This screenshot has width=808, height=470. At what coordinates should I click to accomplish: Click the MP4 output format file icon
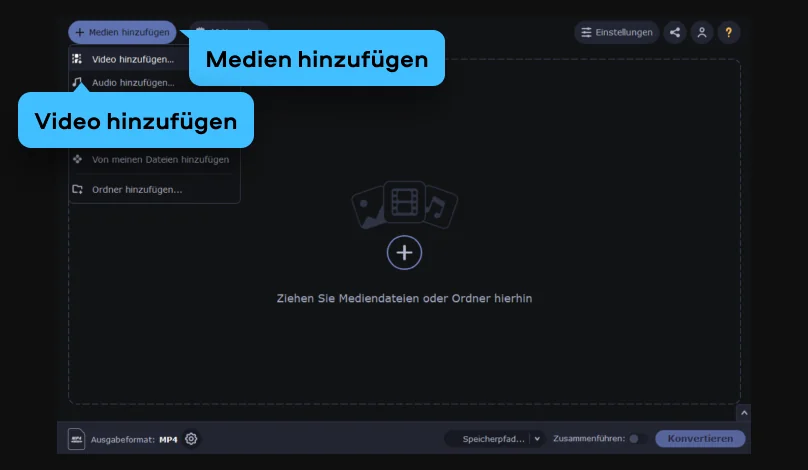point(76,439)
